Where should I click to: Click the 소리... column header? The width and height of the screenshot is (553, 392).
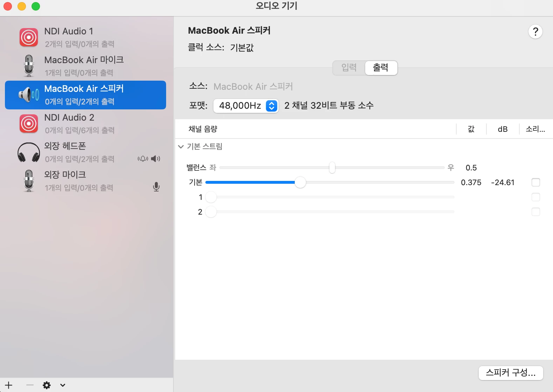(535, 129)
